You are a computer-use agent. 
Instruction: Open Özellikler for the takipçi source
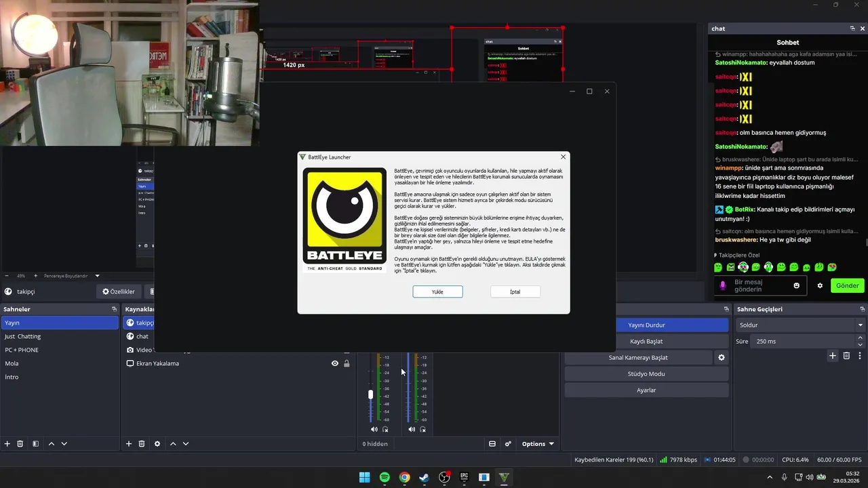click(119, 291)
